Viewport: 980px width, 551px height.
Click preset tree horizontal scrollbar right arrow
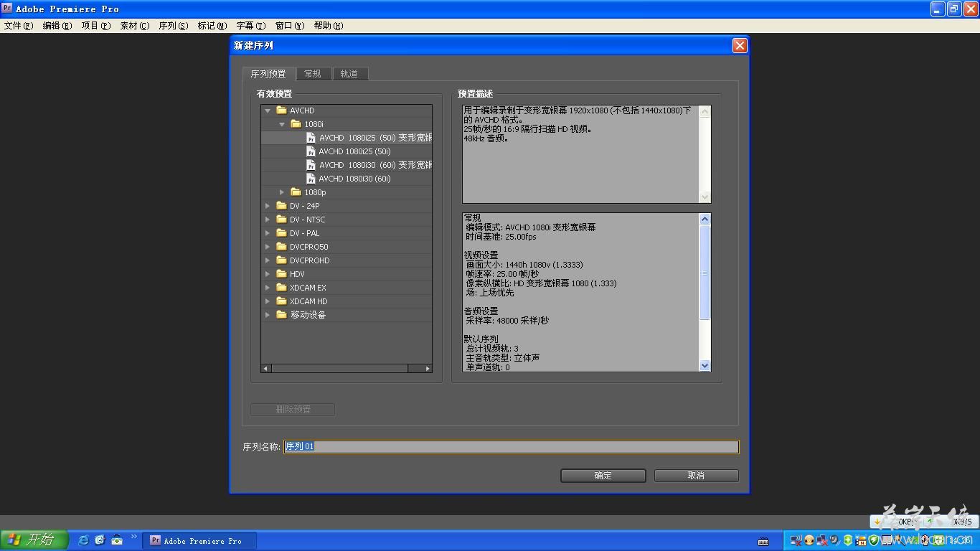coord(428,368)
